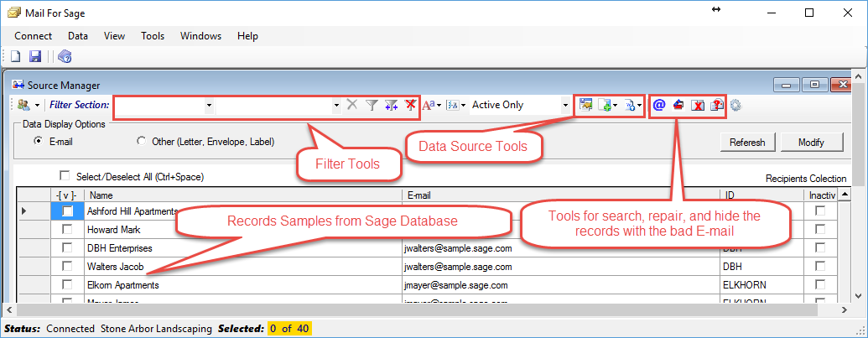Click the add data source green plus icon
868x338 pixels.
click(x=605, y=105)
